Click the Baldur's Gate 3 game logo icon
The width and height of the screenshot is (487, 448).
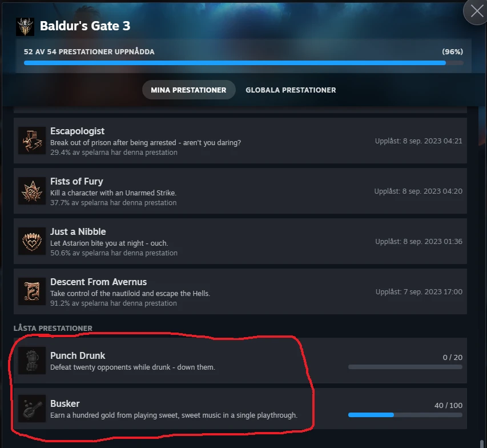point(25,26)
